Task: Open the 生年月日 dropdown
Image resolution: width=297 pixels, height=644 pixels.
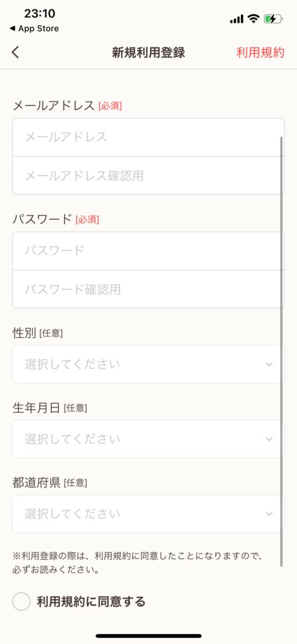Action: coord(148,439)
